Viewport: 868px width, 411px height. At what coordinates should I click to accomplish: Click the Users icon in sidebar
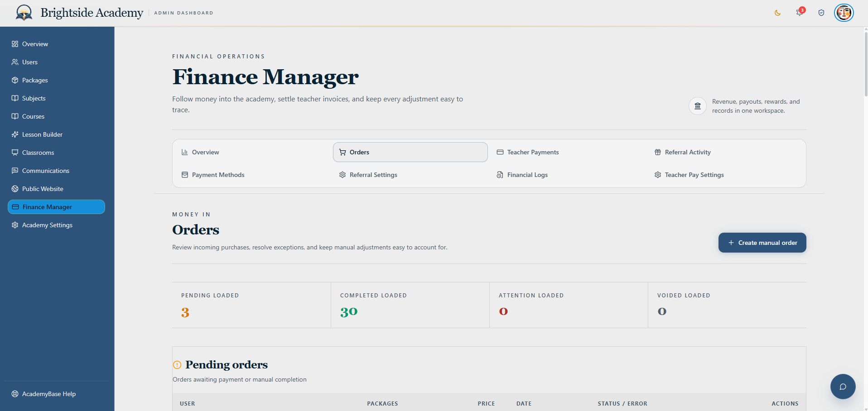(x=15, y=62)
